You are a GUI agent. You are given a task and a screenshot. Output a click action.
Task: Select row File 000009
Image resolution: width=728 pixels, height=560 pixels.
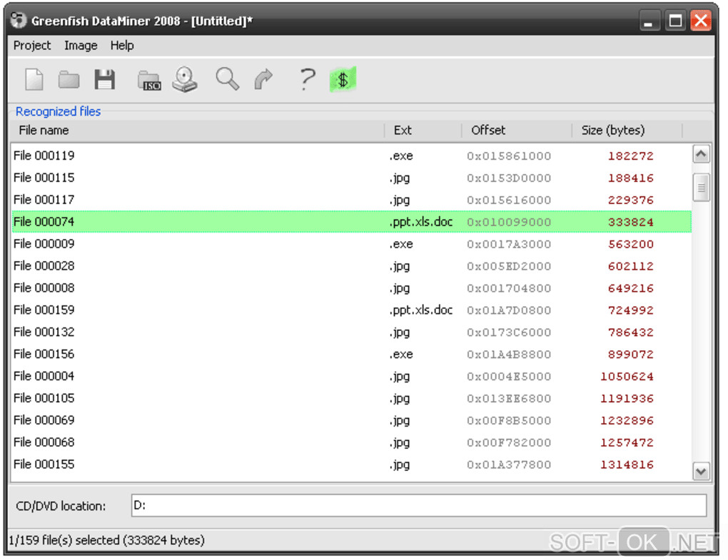[351, 243]
